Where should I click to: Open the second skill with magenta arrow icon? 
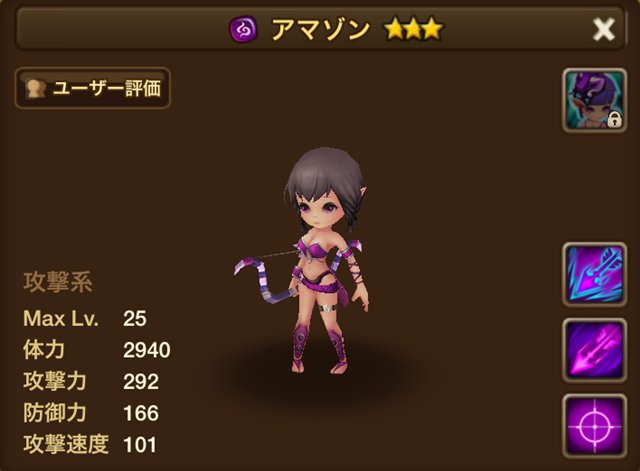[595, 350]
